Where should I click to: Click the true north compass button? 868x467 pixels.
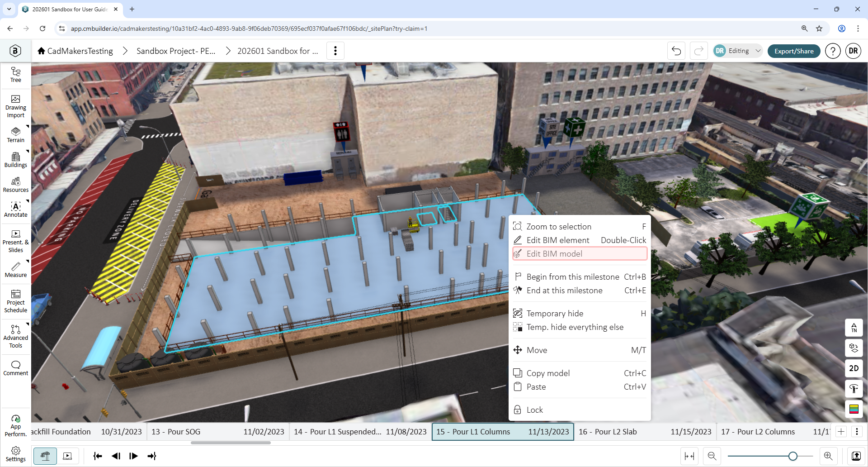(x=854, y=328)
